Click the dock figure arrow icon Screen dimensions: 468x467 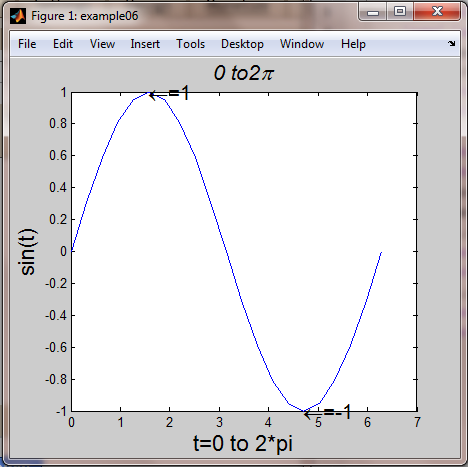click(452, 43)
